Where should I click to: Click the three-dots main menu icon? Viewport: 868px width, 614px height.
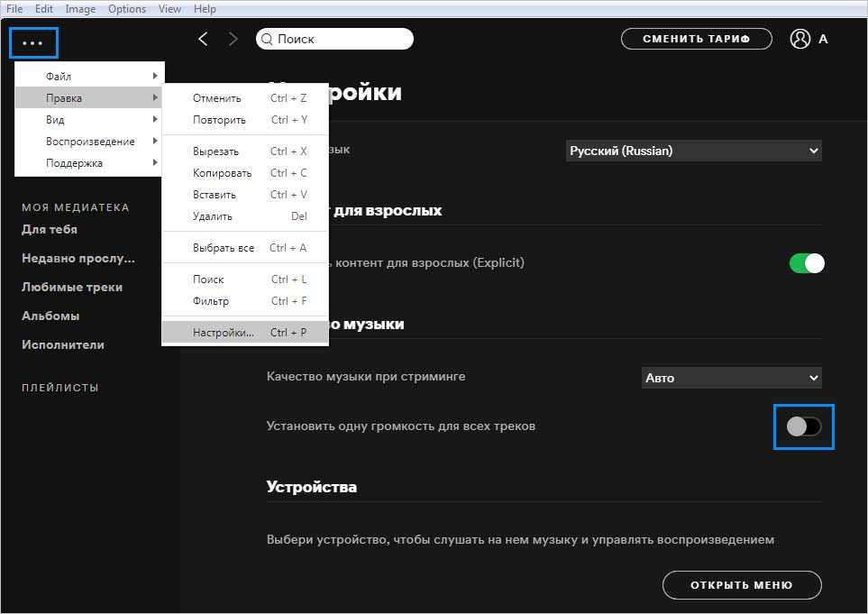point(33,42)
